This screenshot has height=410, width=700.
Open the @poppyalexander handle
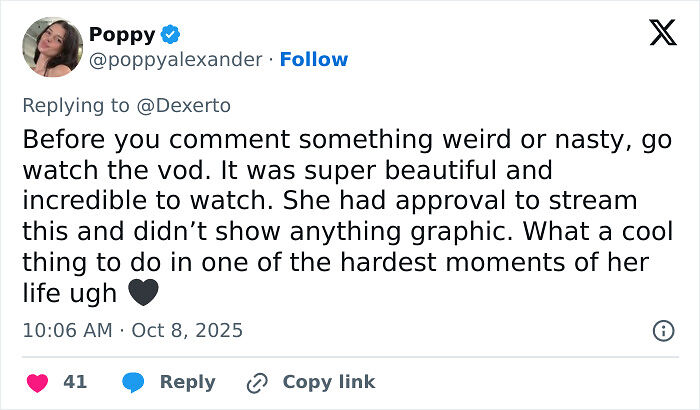[x=176, y=60]
